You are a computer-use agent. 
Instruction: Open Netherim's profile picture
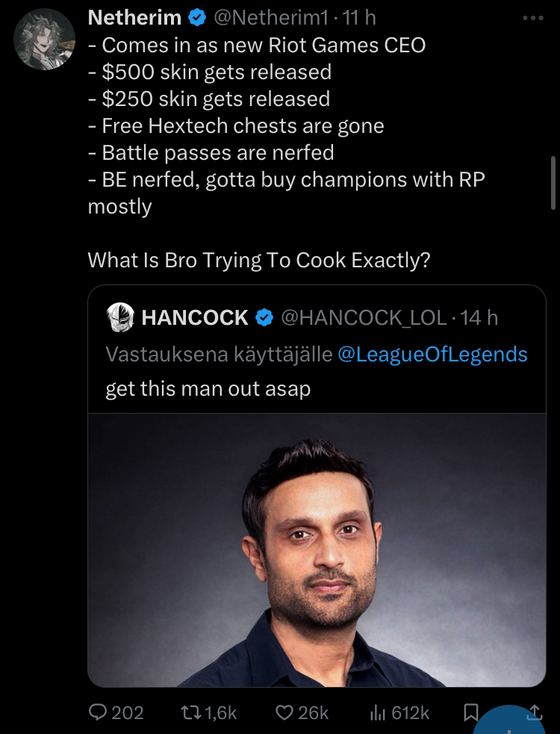coord(45,39)
